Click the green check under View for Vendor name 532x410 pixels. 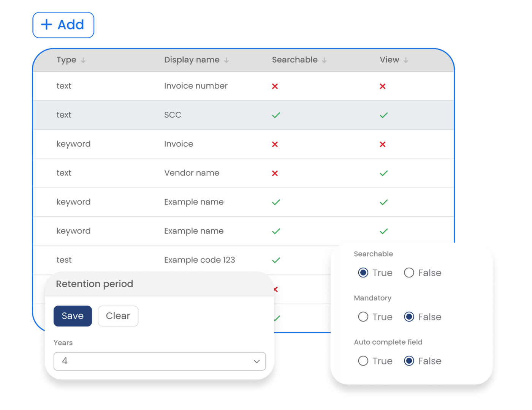[384, 173]
